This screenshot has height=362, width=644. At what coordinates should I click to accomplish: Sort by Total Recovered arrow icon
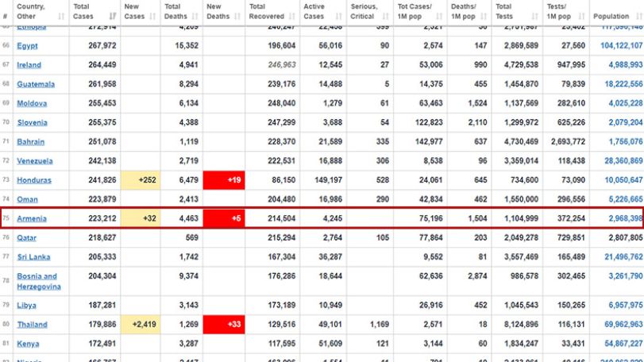coord(292,17)
